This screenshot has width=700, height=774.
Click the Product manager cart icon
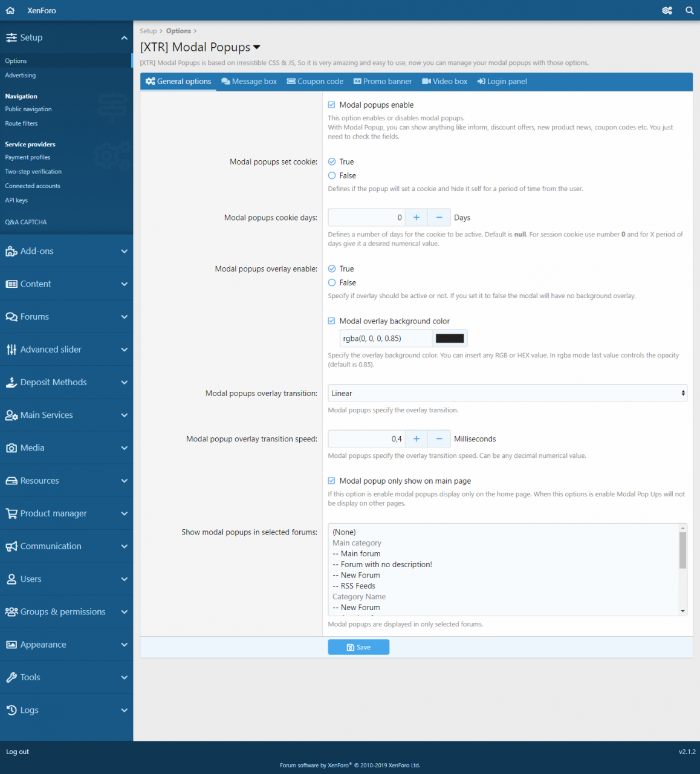tap(11, 513)
